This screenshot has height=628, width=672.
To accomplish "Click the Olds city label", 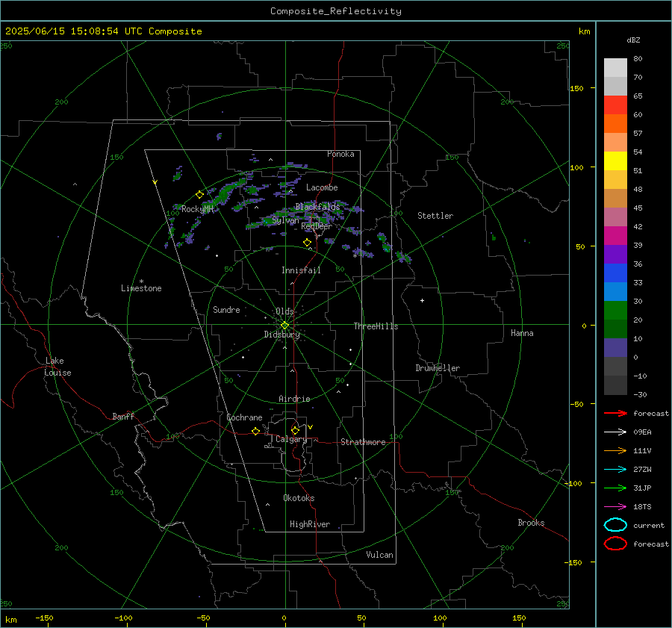I will (x=284, y=311).
